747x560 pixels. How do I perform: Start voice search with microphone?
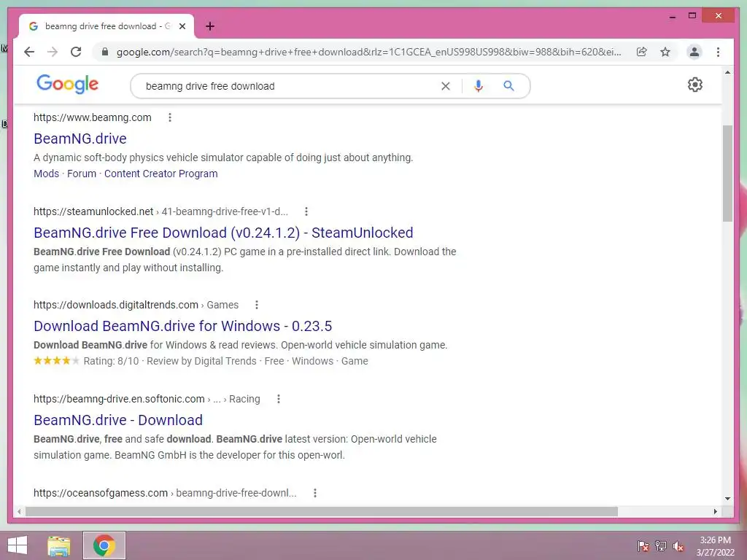click(479, 86)
